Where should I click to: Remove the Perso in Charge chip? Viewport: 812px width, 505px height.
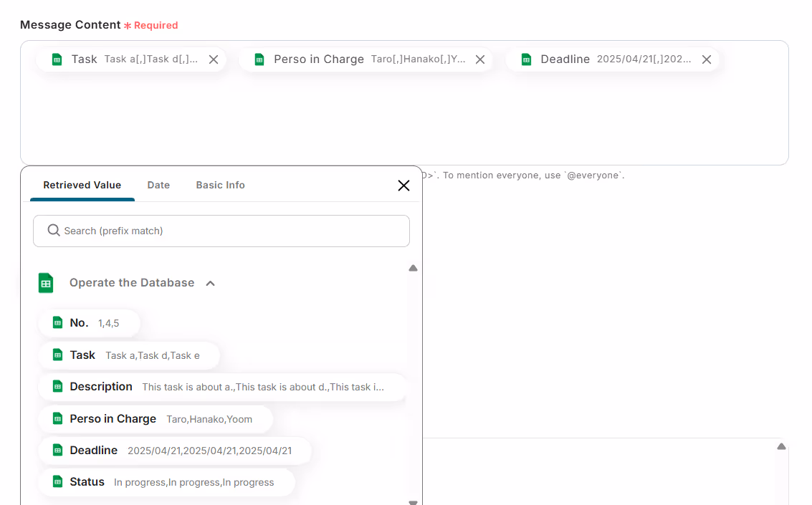(480, 59)
